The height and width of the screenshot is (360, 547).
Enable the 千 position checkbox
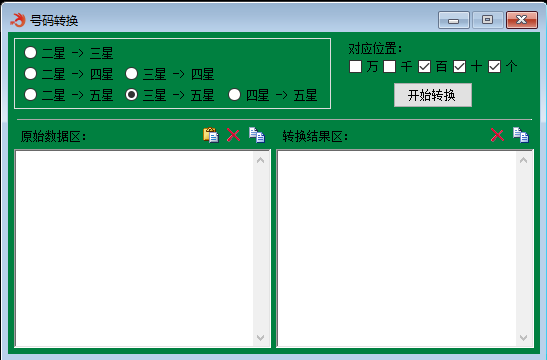coord(390,66)
